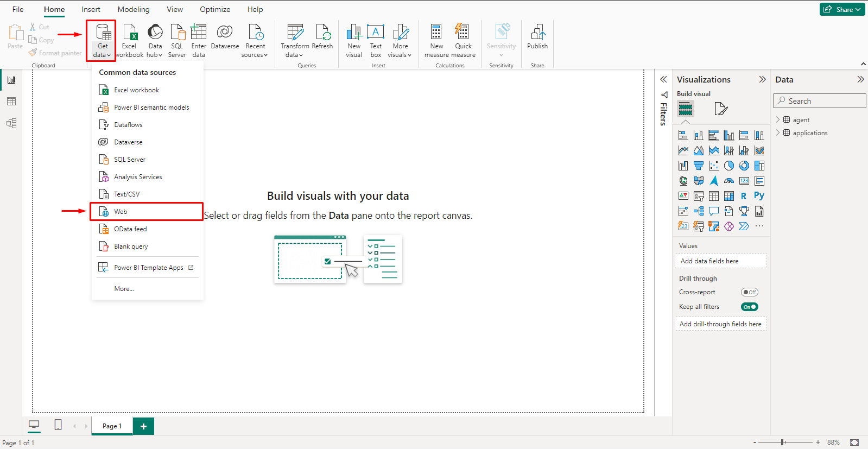Expand the agent table in Data pane
868x449 pixels.
(777, 119)
